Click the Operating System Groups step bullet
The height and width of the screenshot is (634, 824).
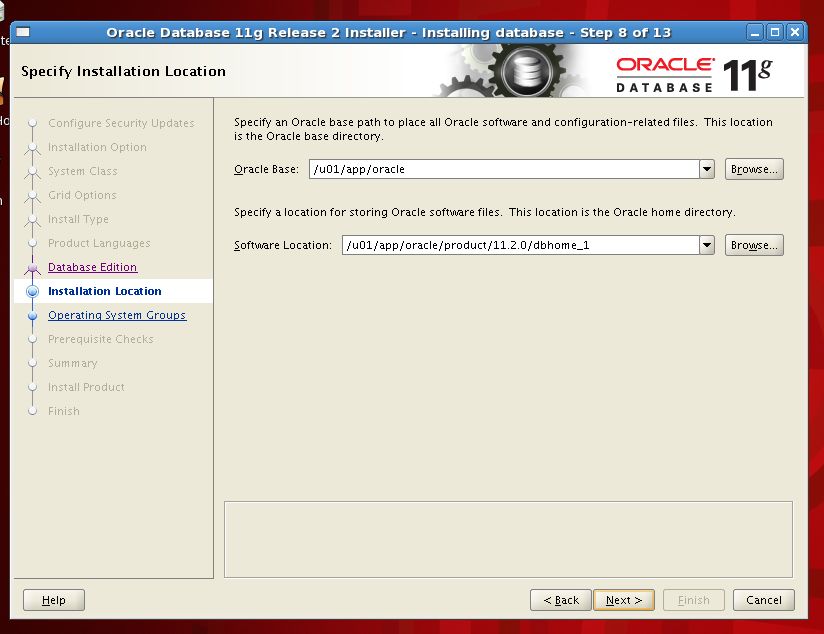click(x=33, y=315)
